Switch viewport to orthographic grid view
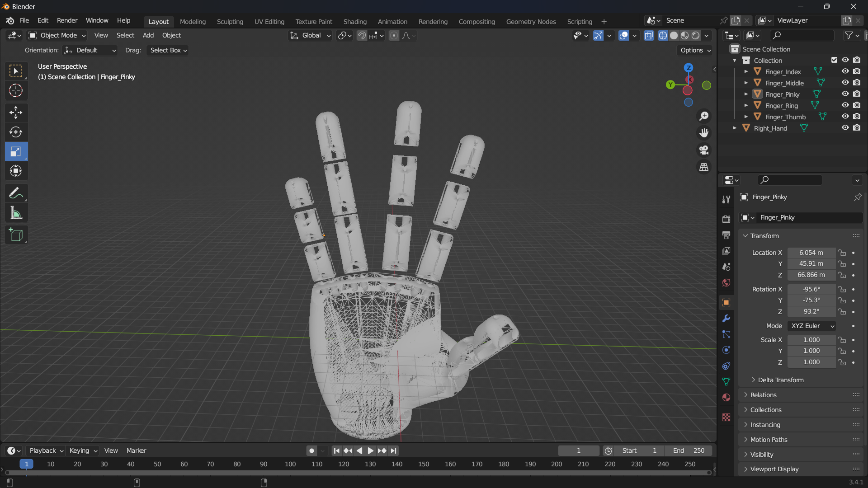Viewport: 868px width, 488px height. 704,167
